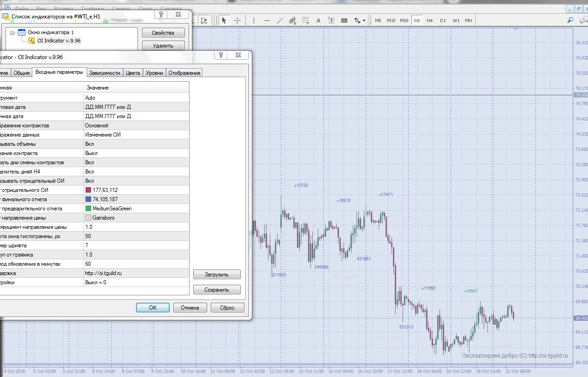Collapse the 'Окно индикатора 1' tree node
The width and height of the screenshot is (588, 377).
pos(12,32)
